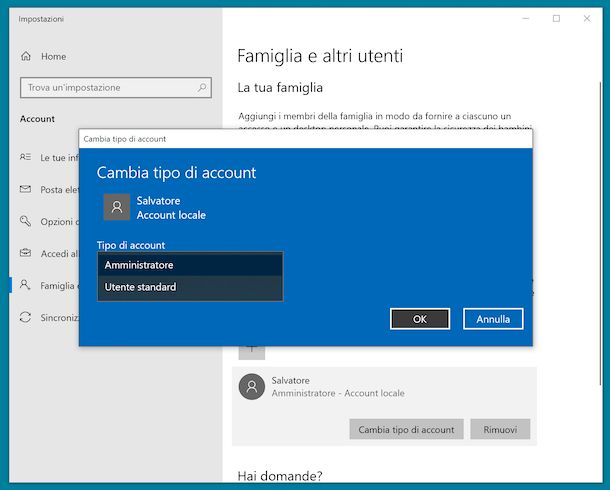Click Rimuovi button for Salvatore

(x=500, y=429)
